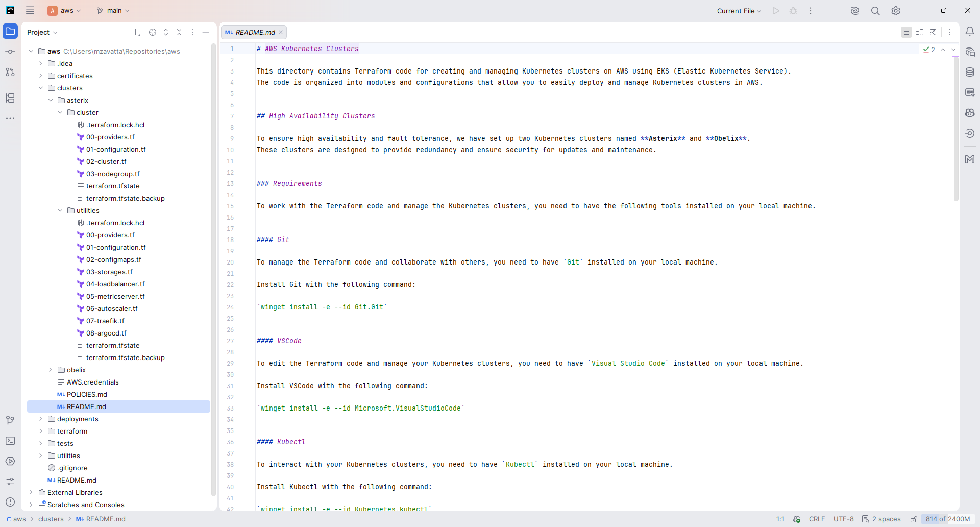Open the main hamburger menu
Viewport: 980px width, 527px height.
click(x=30, y=10)
